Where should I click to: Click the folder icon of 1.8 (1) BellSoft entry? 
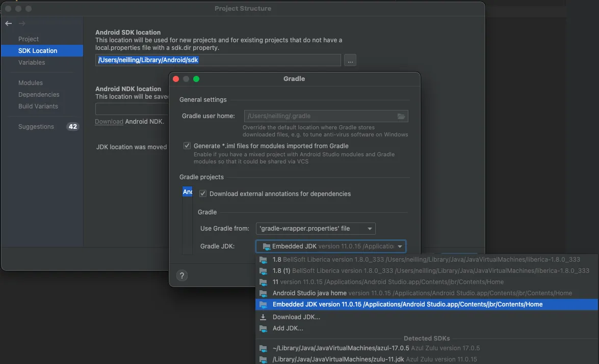[x=263, y=271]
